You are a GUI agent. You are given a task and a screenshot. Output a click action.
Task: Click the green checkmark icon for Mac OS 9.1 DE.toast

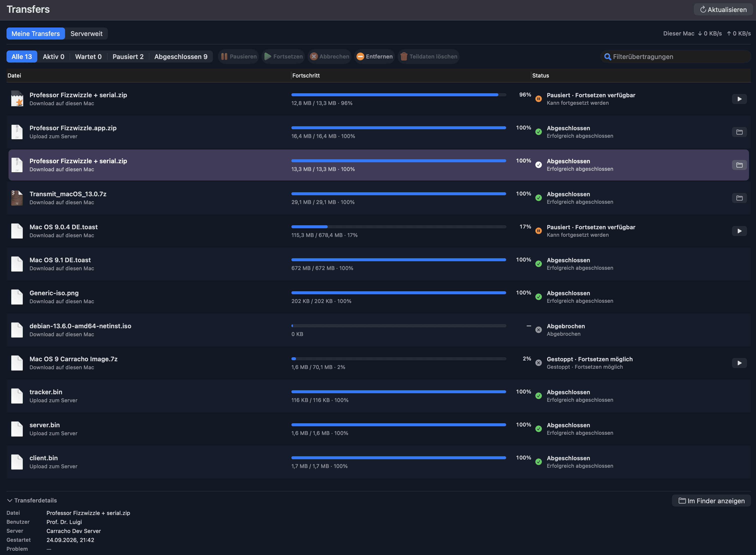coord(538,264)
